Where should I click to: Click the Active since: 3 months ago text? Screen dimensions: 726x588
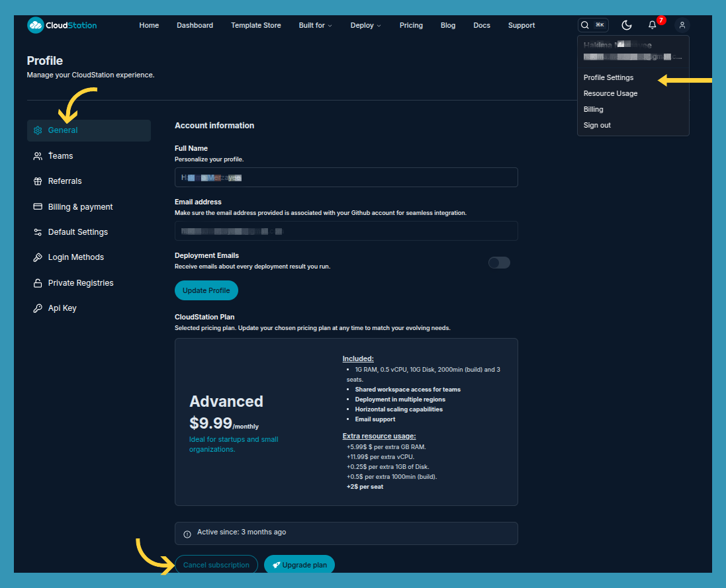pos(242,532)
